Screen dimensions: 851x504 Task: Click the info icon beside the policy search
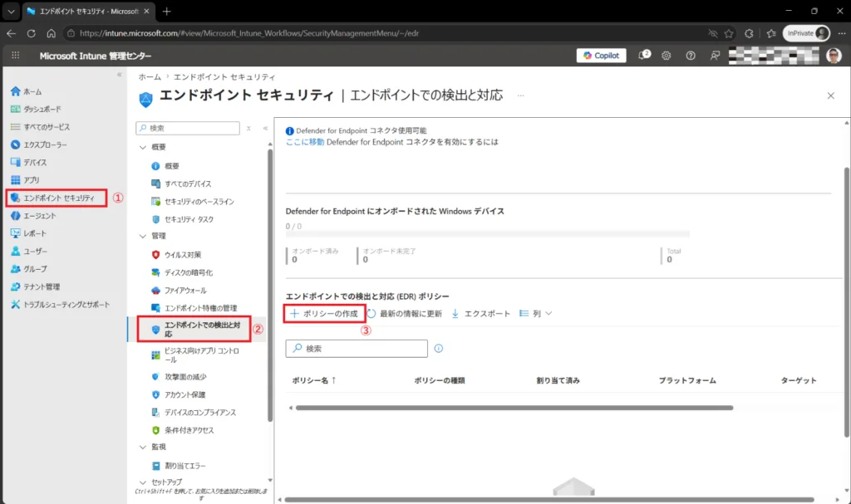click(439, 348)
